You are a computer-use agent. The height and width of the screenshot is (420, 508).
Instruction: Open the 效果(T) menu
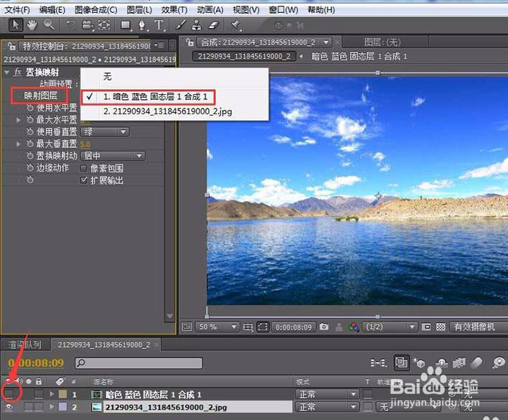click(x=174, y=10)
